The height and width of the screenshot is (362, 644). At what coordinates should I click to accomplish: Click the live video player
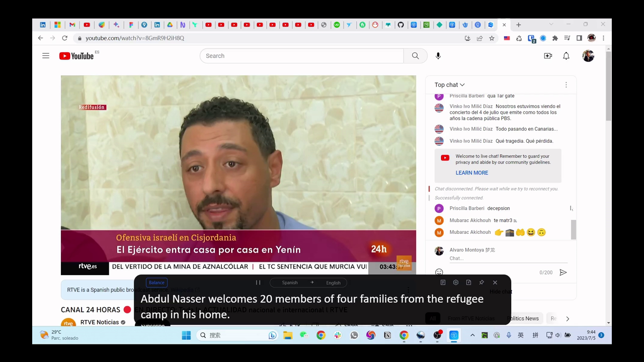(x=238, y=175)
